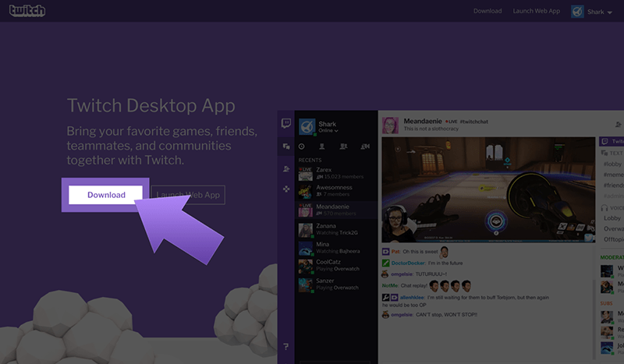Click Mina's avatar thumbnail
Image resolution: width=624 pixels, height=364 pixels.
click(x=306, y=248)
